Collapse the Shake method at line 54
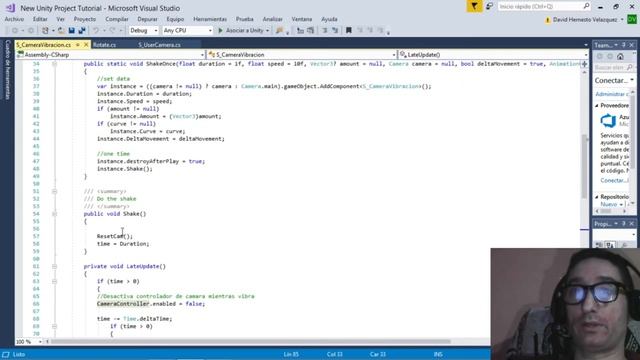Viewport: 640px width, 360px height. (54, 214)
